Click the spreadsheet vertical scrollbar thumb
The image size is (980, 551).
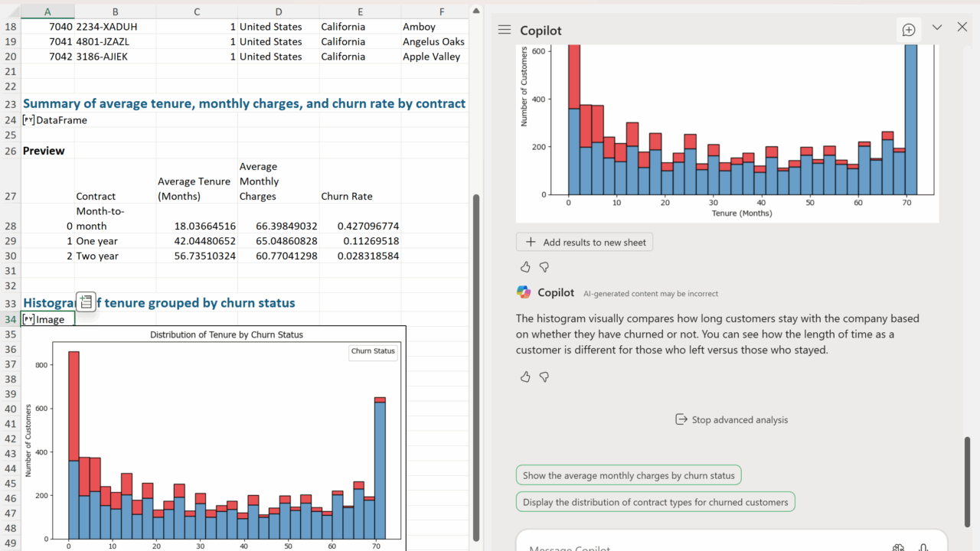(x=476, y=367)
